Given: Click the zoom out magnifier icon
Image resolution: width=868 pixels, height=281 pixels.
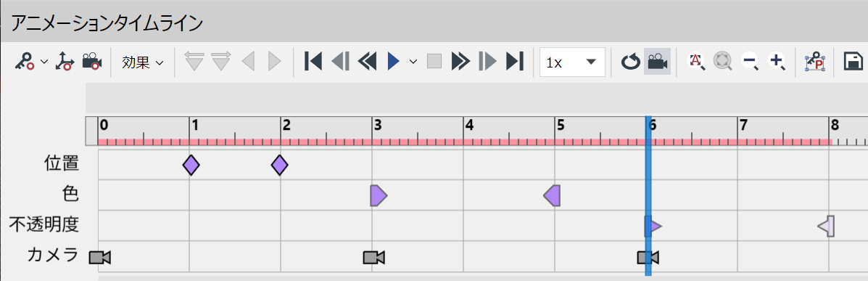Looking at the screenshot, I should (x=751, y=62).
